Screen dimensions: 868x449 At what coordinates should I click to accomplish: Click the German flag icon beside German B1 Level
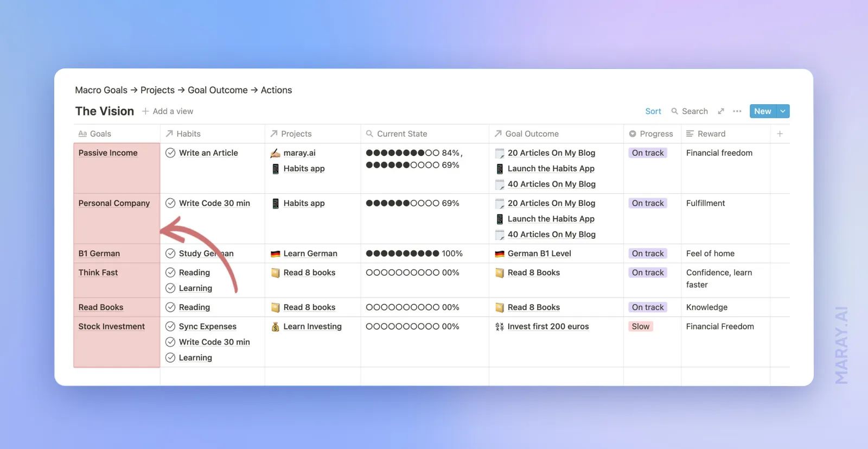[x=500, y=254]
